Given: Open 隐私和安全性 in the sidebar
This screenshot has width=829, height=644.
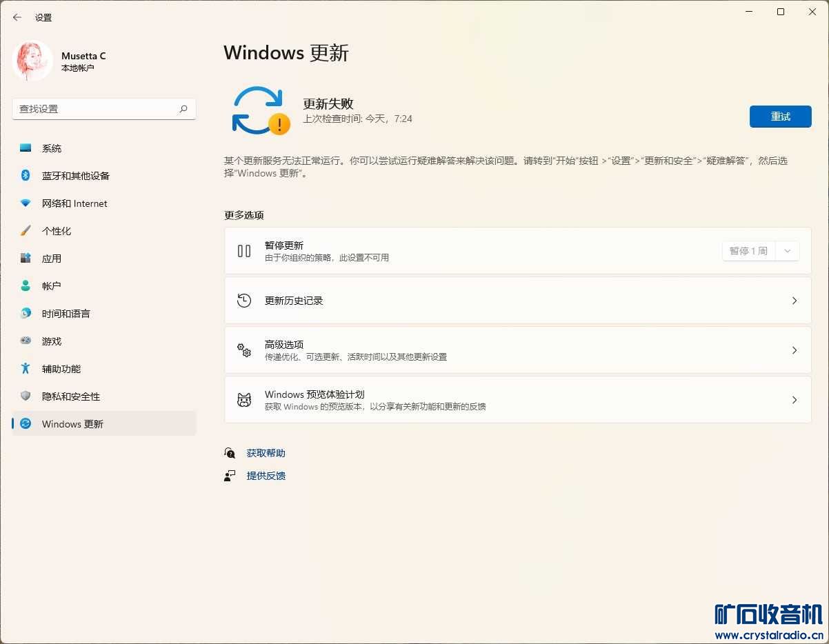Looking at the screenshot, I should point(104,396).
